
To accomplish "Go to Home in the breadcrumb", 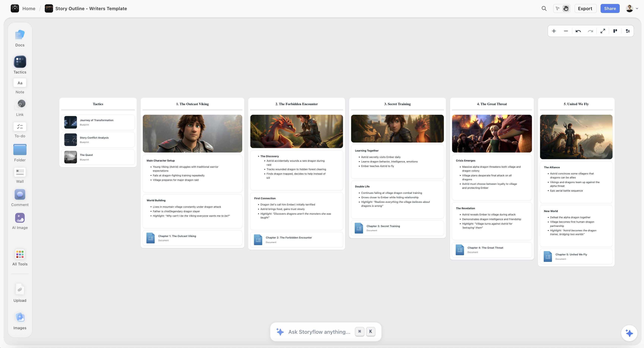I will coord(29,8).
